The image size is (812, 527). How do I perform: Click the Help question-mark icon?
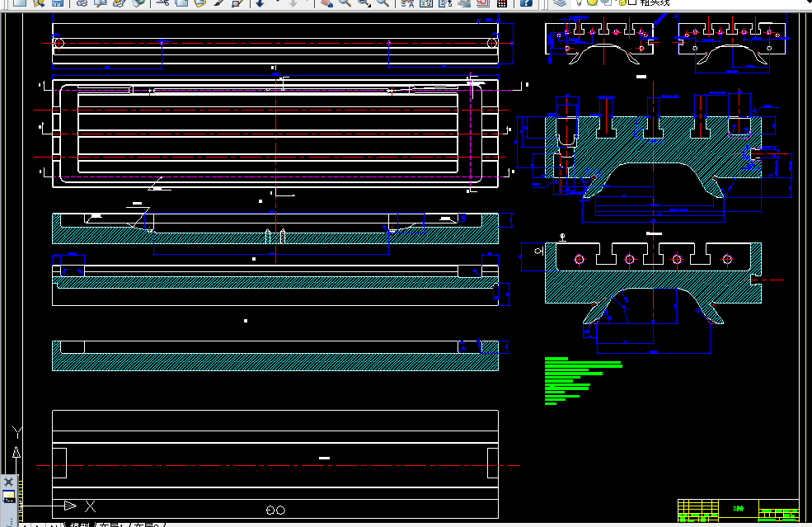click(526, 5)
